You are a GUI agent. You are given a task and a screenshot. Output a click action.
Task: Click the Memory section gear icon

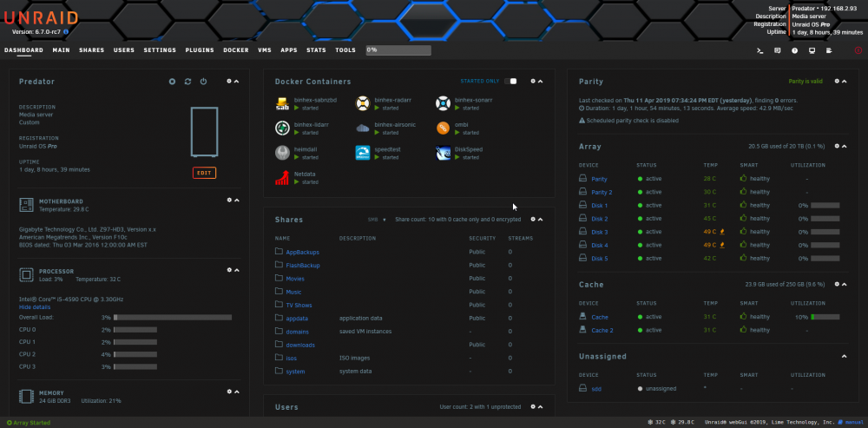pos(229,392)
